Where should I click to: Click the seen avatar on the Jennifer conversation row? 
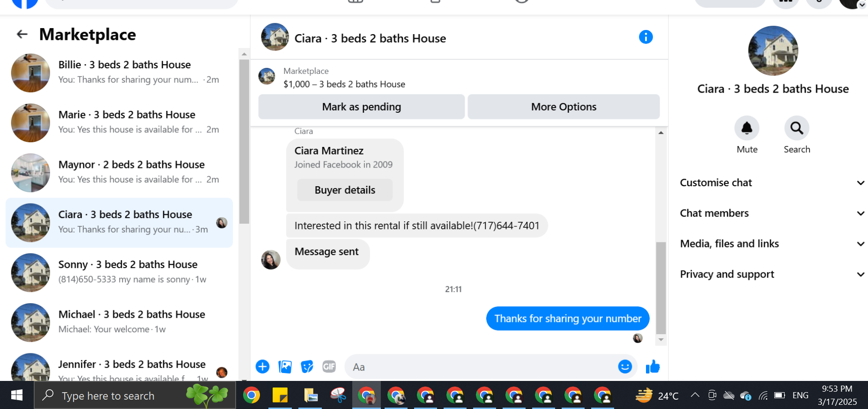(x=222, y=372)
